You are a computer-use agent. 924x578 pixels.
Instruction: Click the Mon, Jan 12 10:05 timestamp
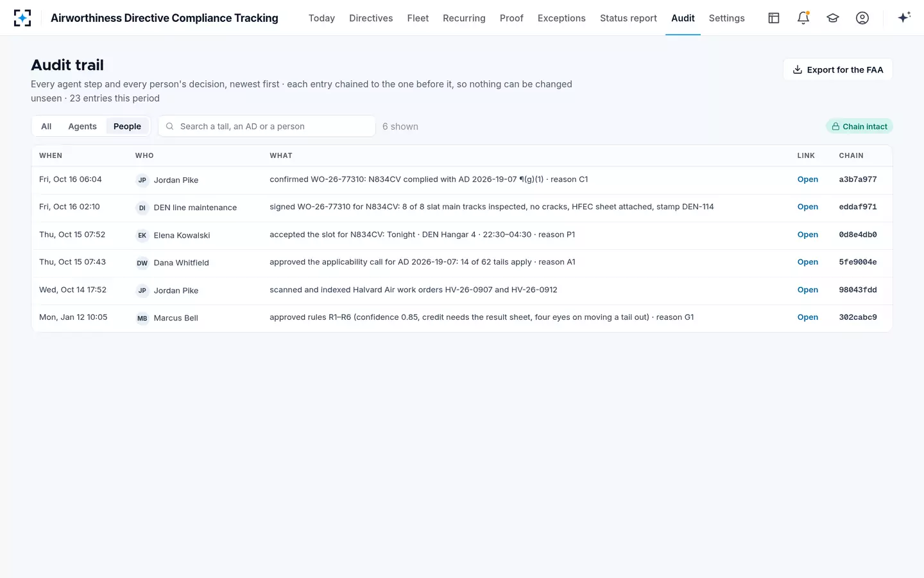(73, 317)
